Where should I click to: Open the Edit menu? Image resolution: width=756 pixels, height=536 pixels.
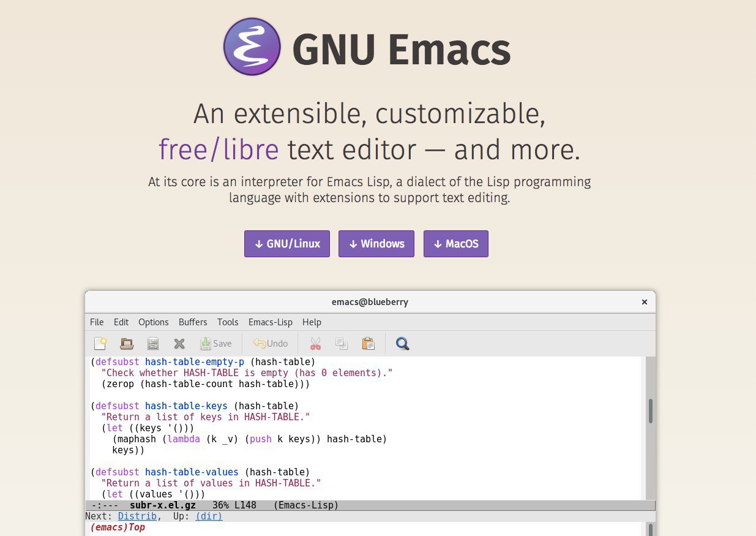(121, 322)
